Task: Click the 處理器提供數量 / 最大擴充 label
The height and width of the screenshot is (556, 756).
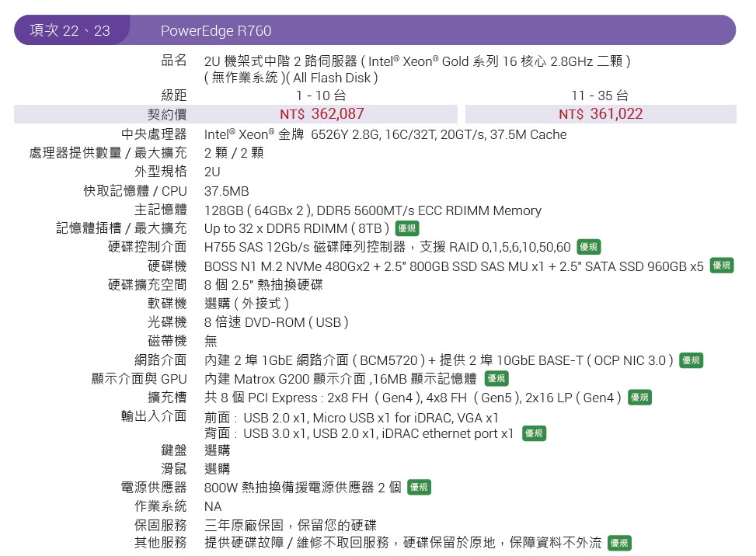Action: click(107, 153)
